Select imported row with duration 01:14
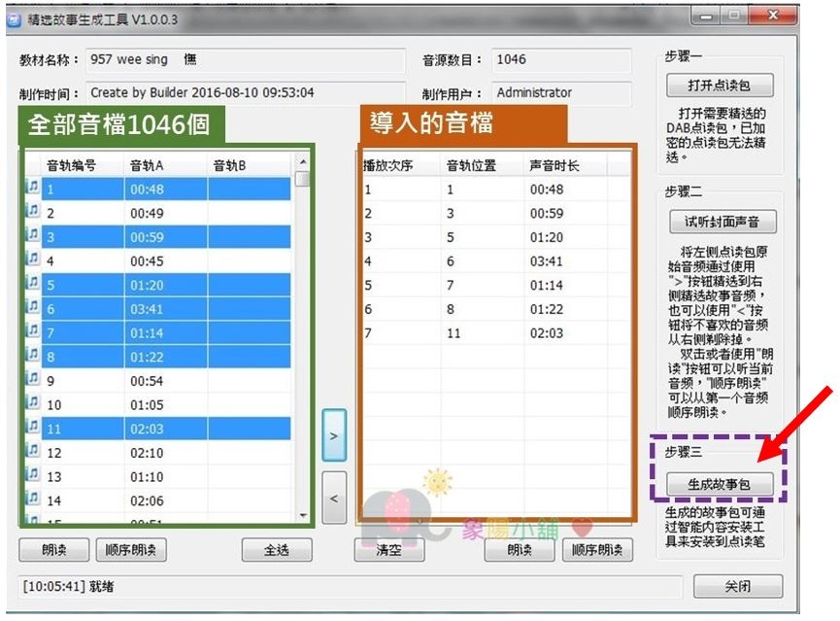Screen dimensions: 840x621 [496, 285]
